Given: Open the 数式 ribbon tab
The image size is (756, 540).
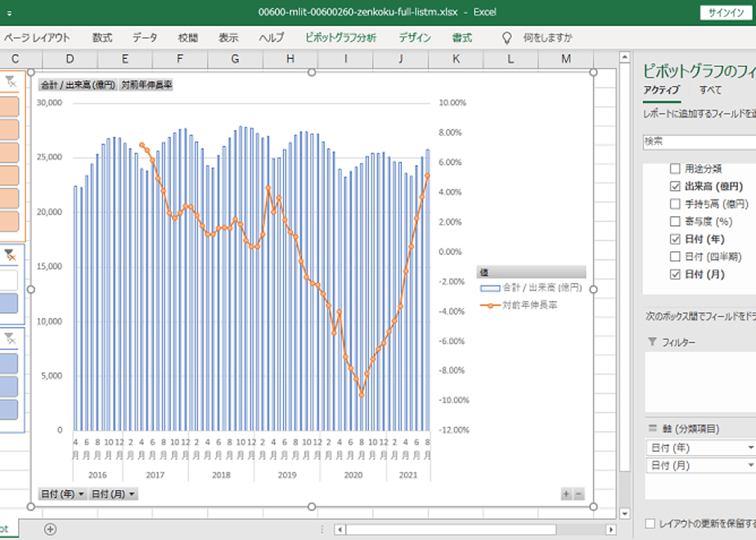Looking at the screenshot, I should (102, 38).
